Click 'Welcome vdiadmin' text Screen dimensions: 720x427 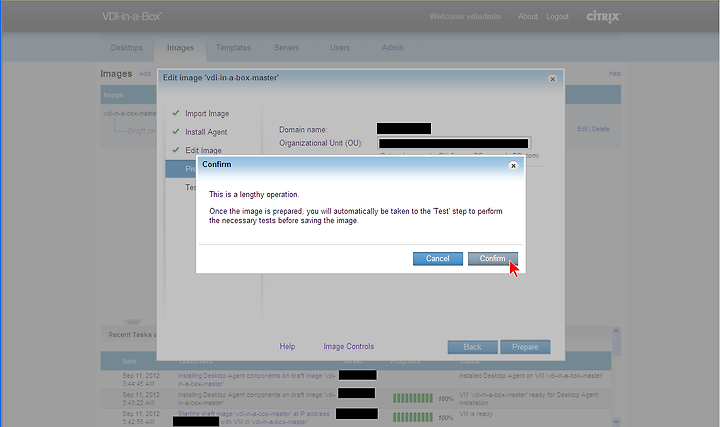[x=465, y=17]
